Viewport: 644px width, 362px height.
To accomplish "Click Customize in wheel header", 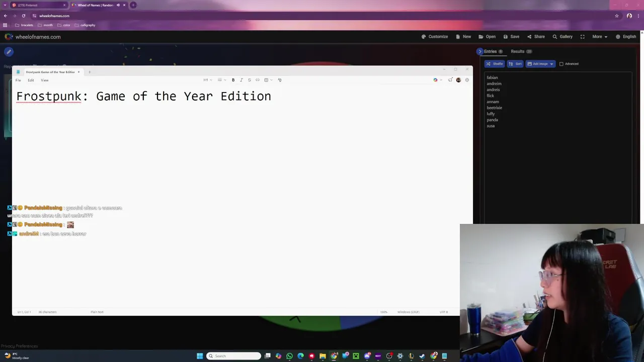I will click(x=435, y=37).
